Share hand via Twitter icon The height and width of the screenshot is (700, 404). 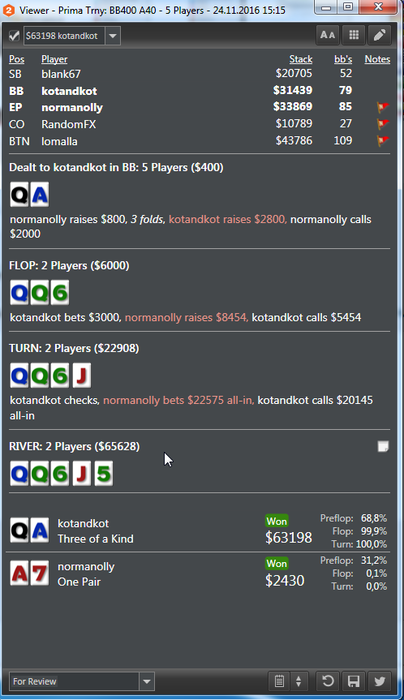(x=379, y=681)
